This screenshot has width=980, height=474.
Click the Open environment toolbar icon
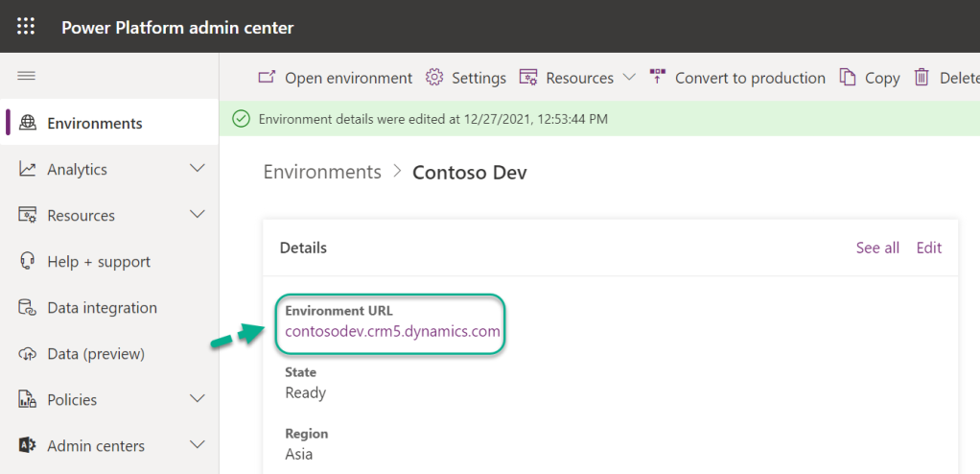(x=267, y=78)
